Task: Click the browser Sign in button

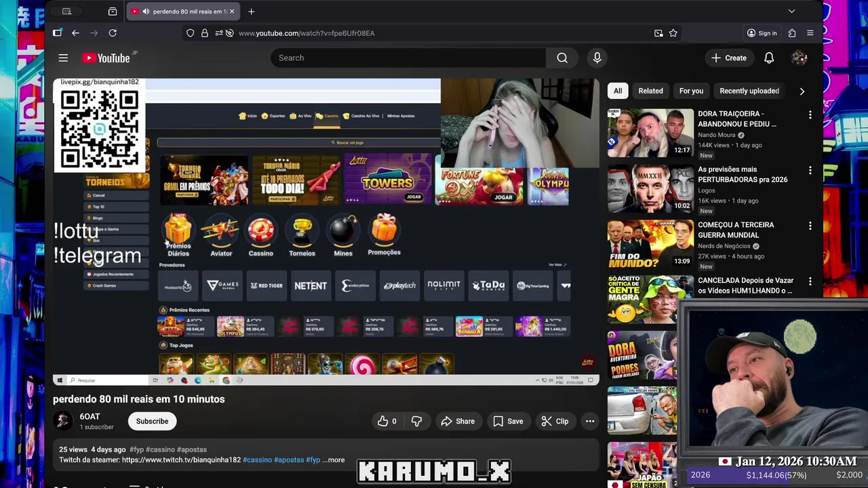Action: click(762, 33)
